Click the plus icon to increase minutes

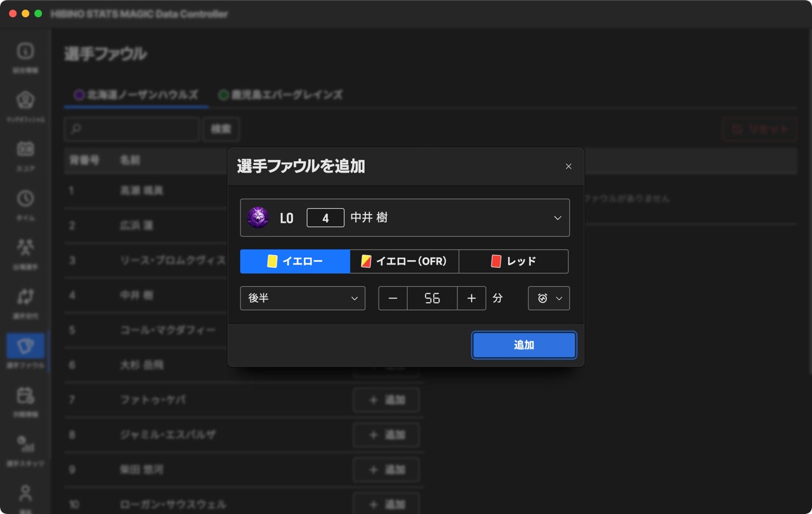471,298
